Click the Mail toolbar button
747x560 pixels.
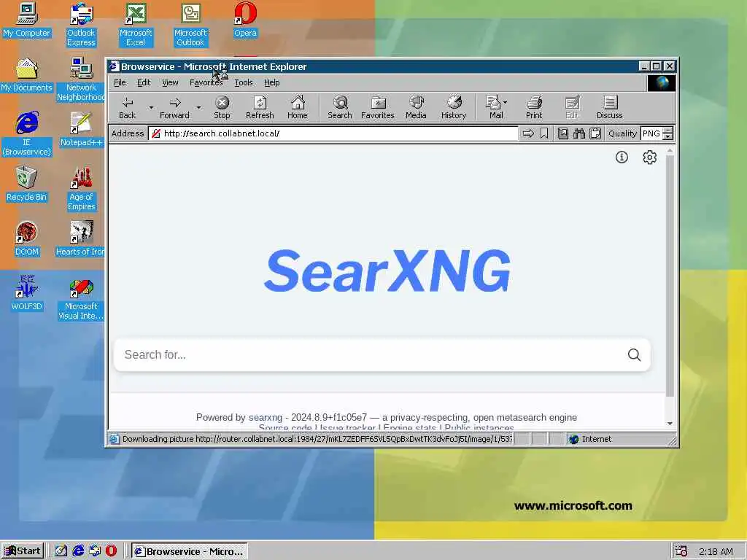tap(494, 108)
